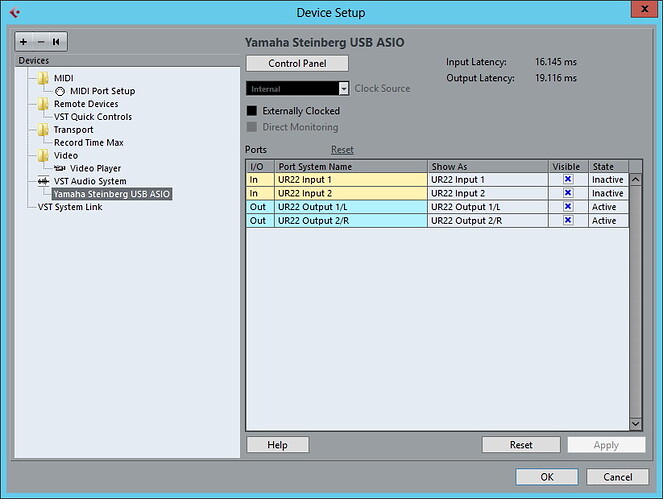Screen dimensions: 663x499
Task: Select VST Audio System tree entry
Action: click(x=90, y=181)
